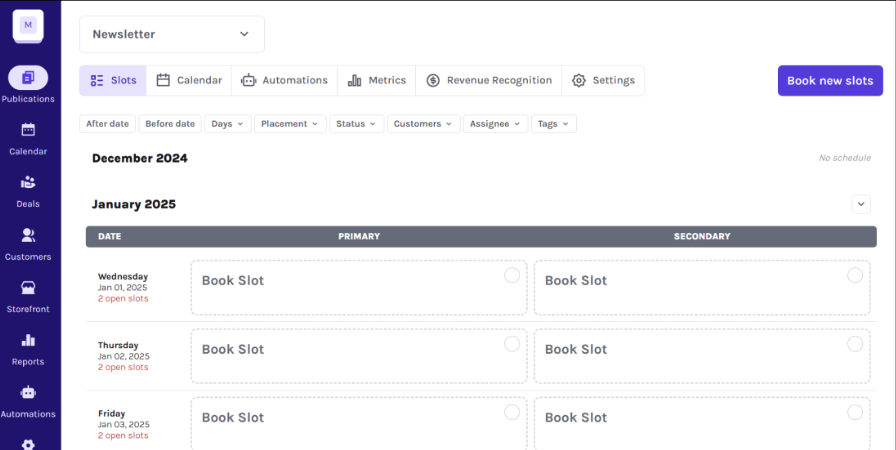Click the Jan 01, 2025 date
896x450 pixels.
click(x=122, y=288)
